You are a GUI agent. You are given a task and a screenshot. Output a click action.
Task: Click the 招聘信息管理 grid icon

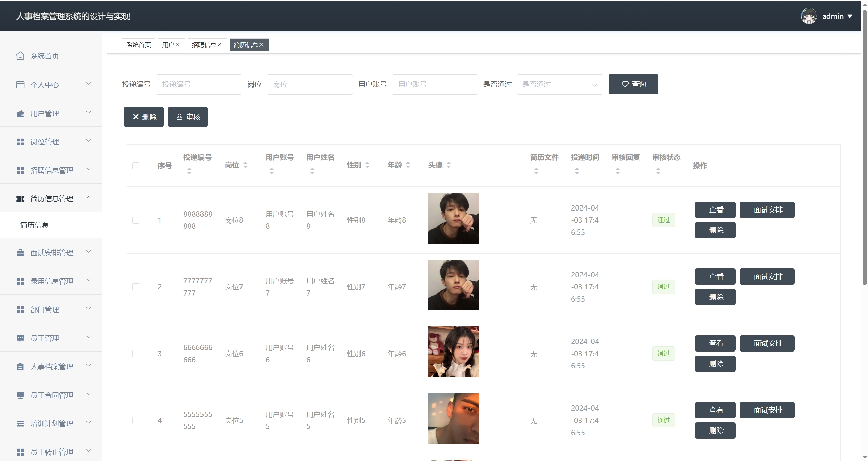coord(20,171)
